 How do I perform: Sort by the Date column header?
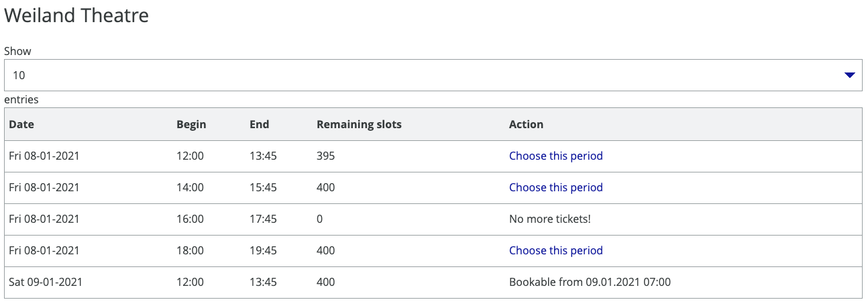(21, 124)
